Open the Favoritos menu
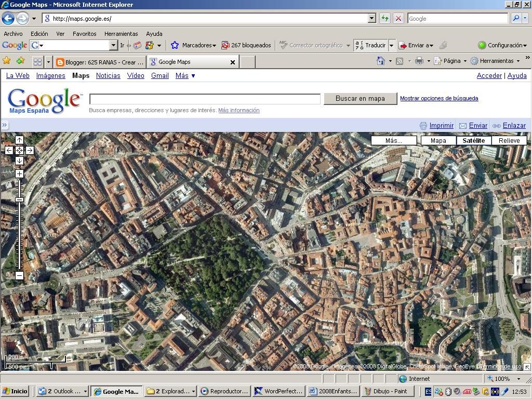Image resolution: width=532 pixels, height=399 pixels. (x=85, y=34)
